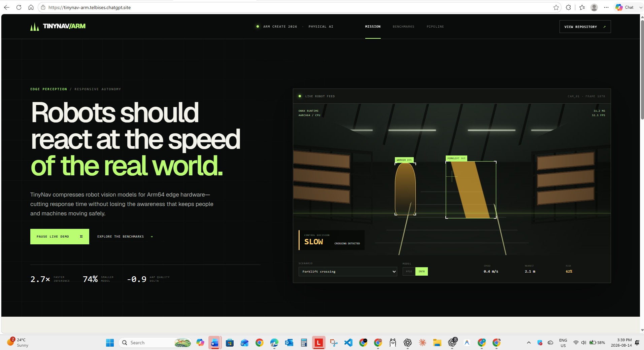Image resolution: width=644 pixels, height=350 pixels.
Task: Click the TinyNav/Arm logo
Action: [x=58, y=26]
